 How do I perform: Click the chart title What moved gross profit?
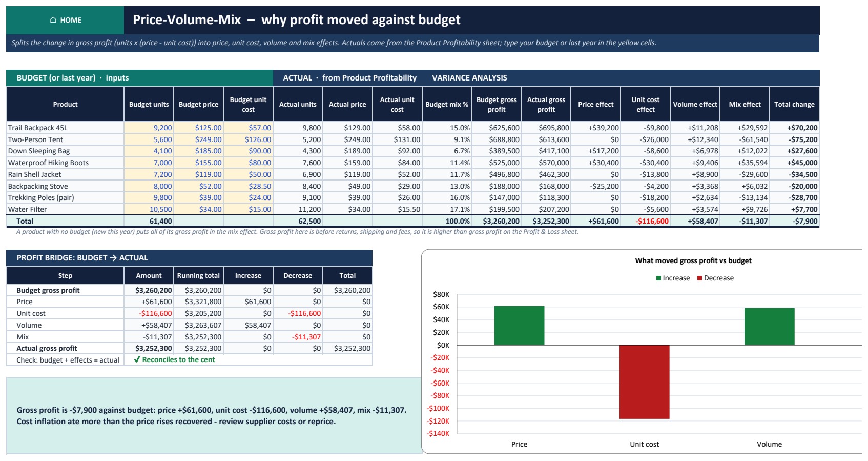point(693,260)
